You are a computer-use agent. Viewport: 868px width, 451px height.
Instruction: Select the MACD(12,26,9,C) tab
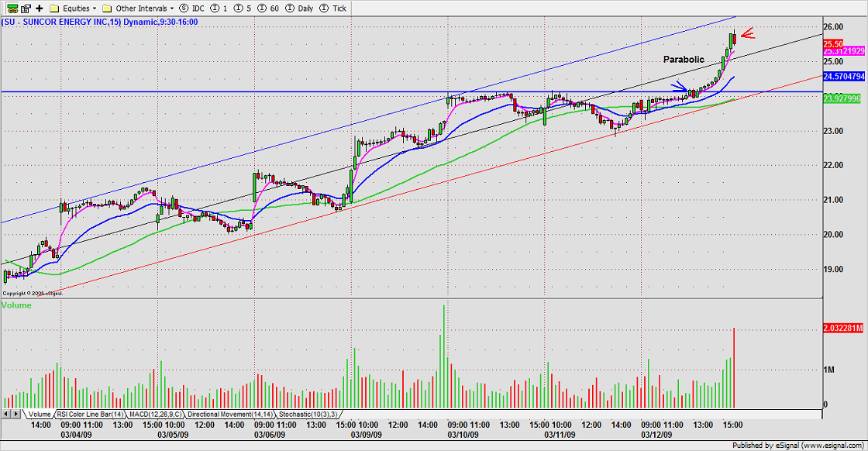tap(156, 414)
